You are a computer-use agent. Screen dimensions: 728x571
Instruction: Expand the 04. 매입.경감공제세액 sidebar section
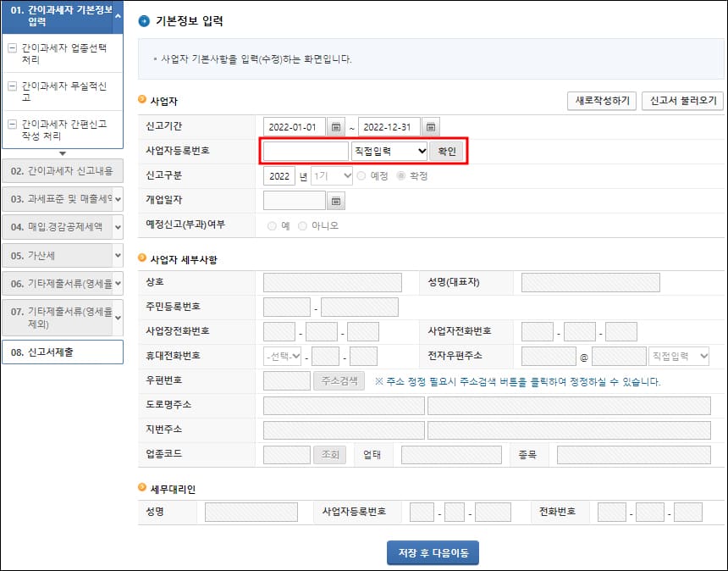tap(63, 228)
